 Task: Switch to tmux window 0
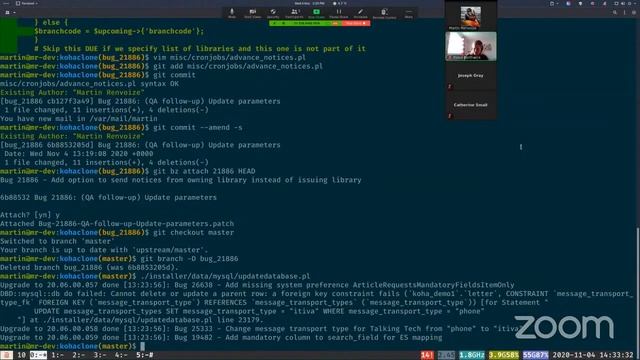(x=38, y=355)
